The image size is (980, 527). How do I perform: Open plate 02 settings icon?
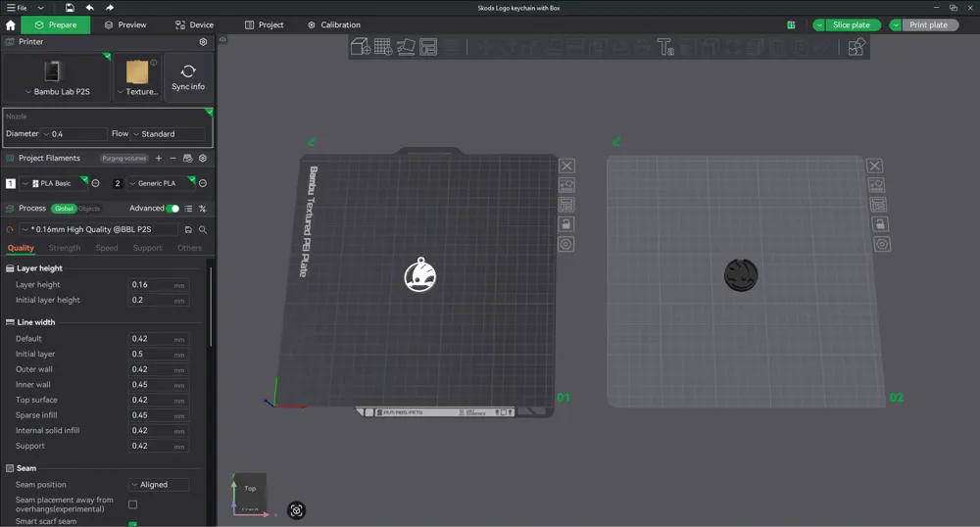882,244
